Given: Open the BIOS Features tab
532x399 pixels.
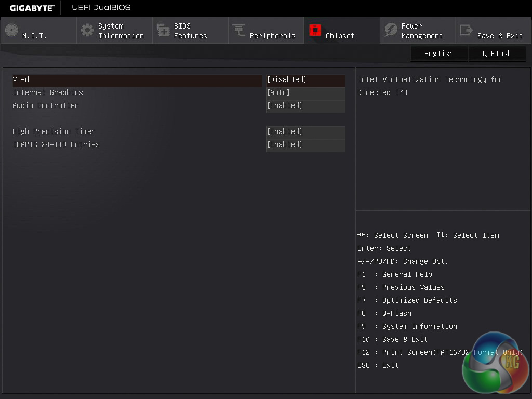Looking at the screenshot, I should [190, 30].
